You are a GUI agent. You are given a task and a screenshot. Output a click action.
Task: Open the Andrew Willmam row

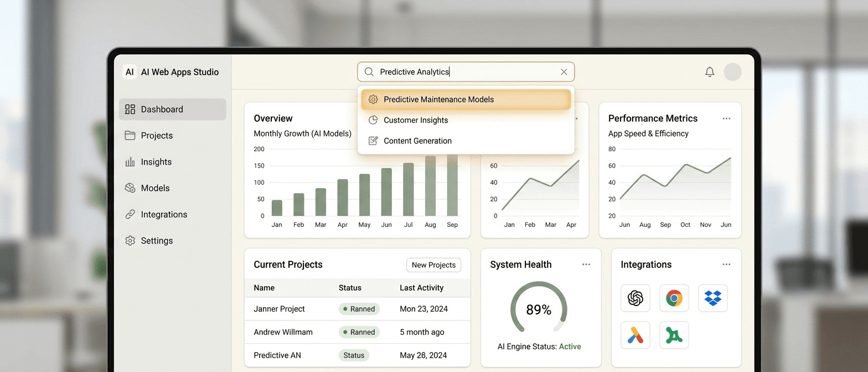coord(358,332)
